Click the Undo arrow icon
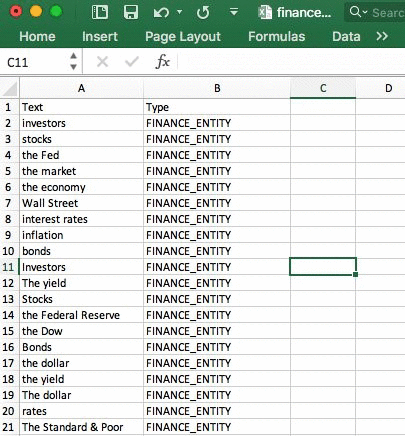This screenshot has height=436, width=405. pyautogui.click(x=161, y=13)
